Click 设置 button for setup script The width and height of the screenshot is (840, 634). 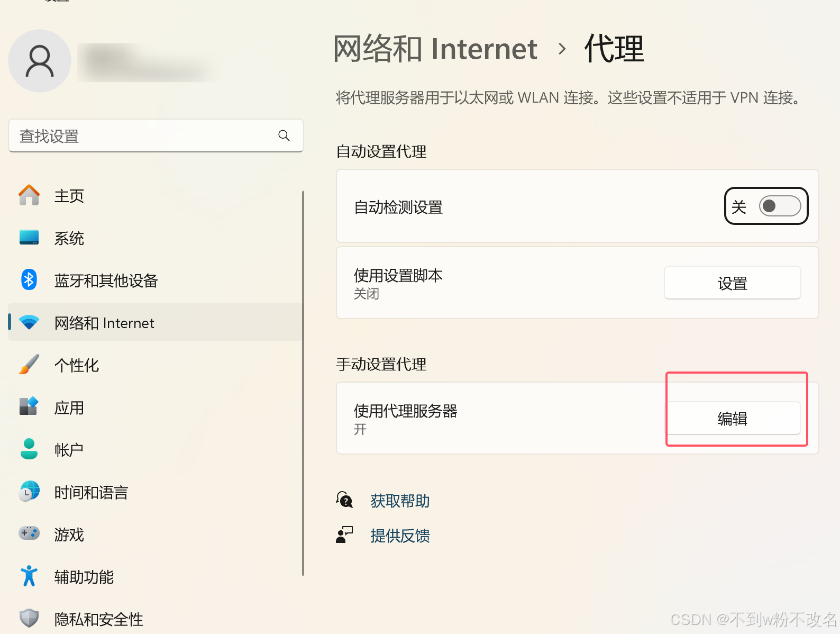[732, 283]
